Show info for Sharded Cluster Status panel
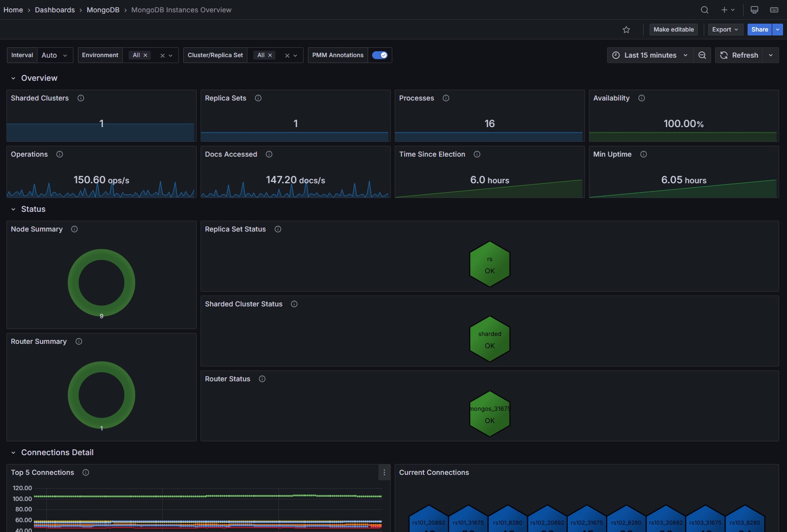Image resolution: width=787 pixels, height=532 pixels. 294,304
